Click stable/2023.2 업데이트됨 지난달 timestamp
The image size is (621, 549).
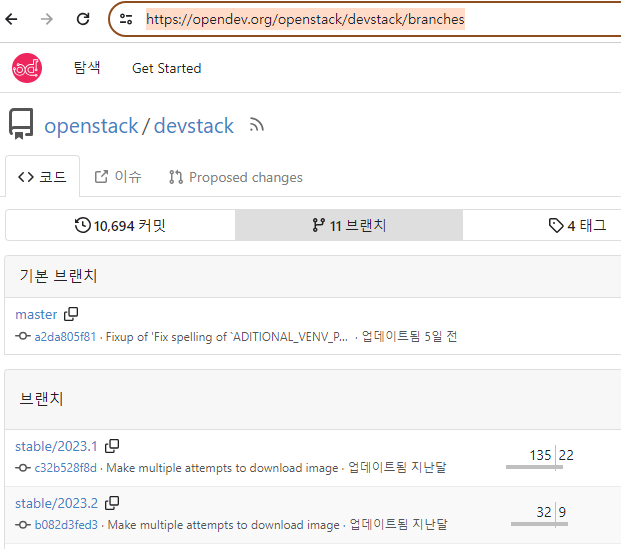(x=398, y=524)
